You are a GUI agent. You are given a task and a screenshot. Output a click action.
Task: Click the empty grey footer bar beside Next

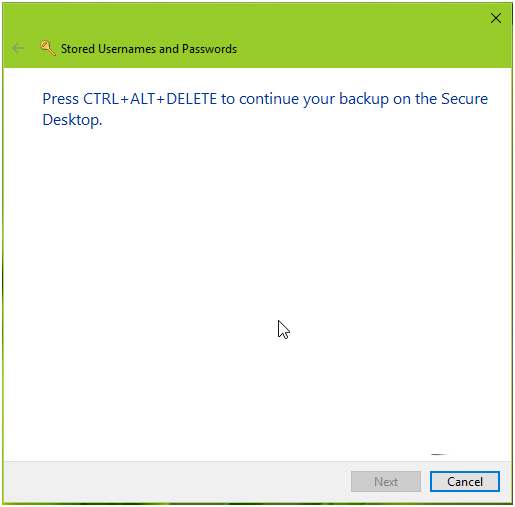177,481
